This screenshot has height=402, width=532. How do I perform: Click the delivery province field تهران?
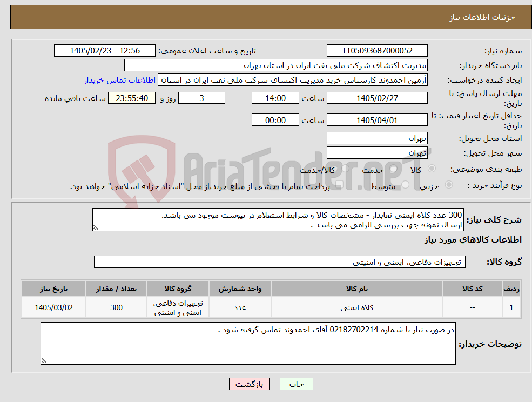tap(377, 138)
